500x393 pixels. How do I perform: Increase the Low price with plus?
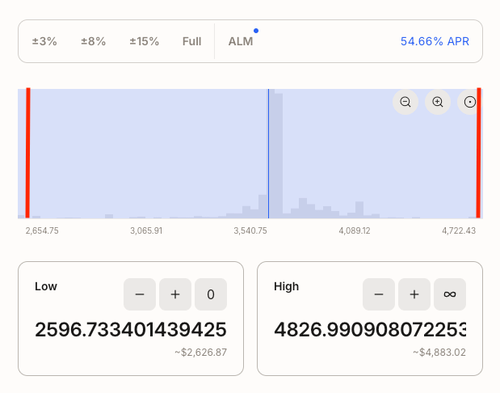tap(175, 294)
